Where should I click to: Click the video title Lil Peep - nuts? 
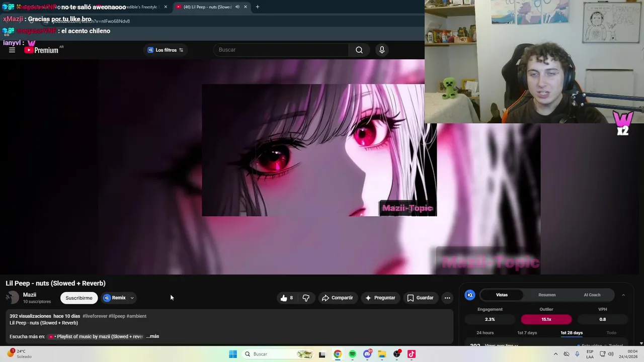[55, 283]
